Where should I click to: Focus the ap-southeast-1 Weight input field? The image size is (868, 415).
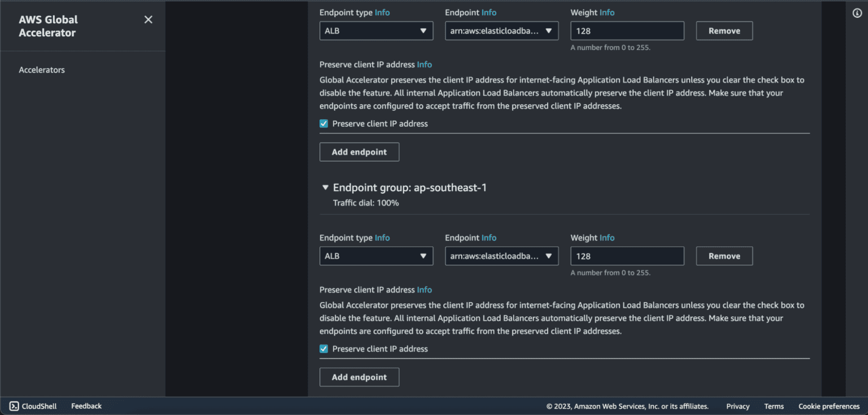click(627, 256)
